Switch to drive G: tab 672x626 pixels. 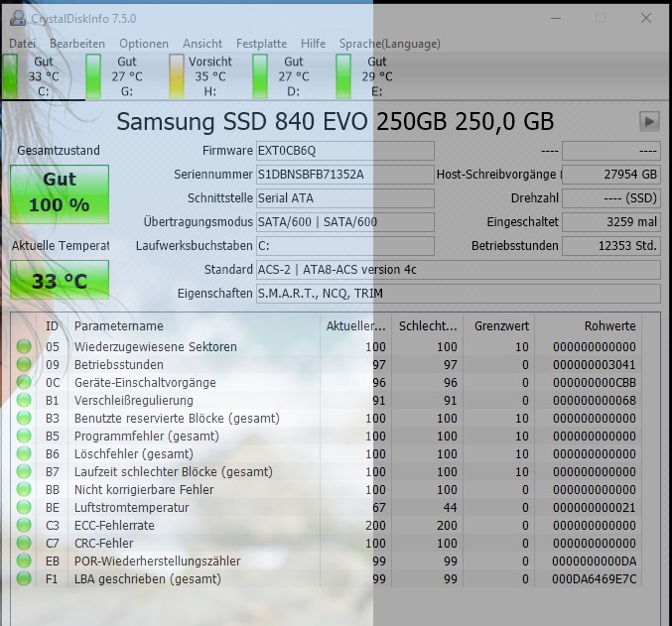[126, 76]
